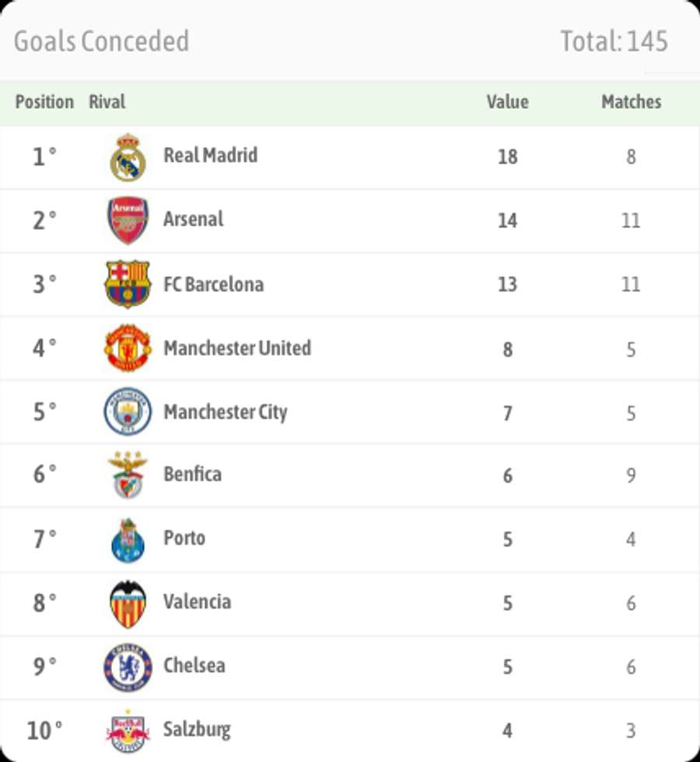The width and height of the screenshot is (700, 762).
Task: Click Arsenal's value of 14
Action: 509,219
